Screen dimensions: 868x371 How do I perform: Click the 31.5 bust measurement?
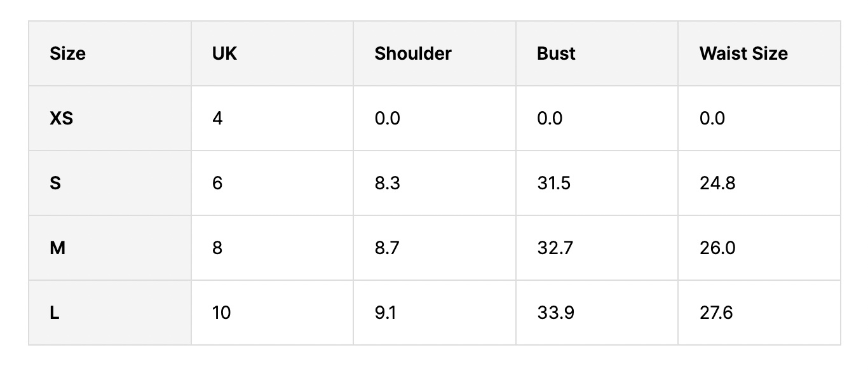tap(553, 183)
